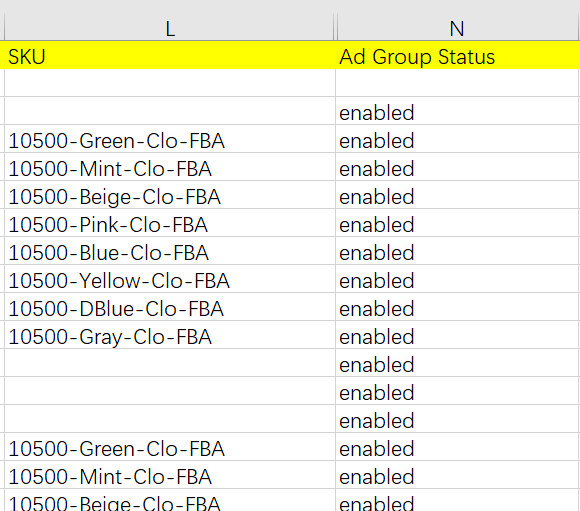
Task: Select first 10500-Beige-Clo-FBA cell
Action: pos(169,195)
